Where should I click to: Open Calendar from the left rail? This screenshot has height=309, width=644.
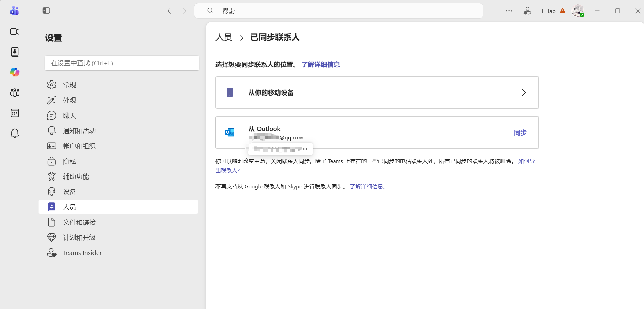coord(15,113)
